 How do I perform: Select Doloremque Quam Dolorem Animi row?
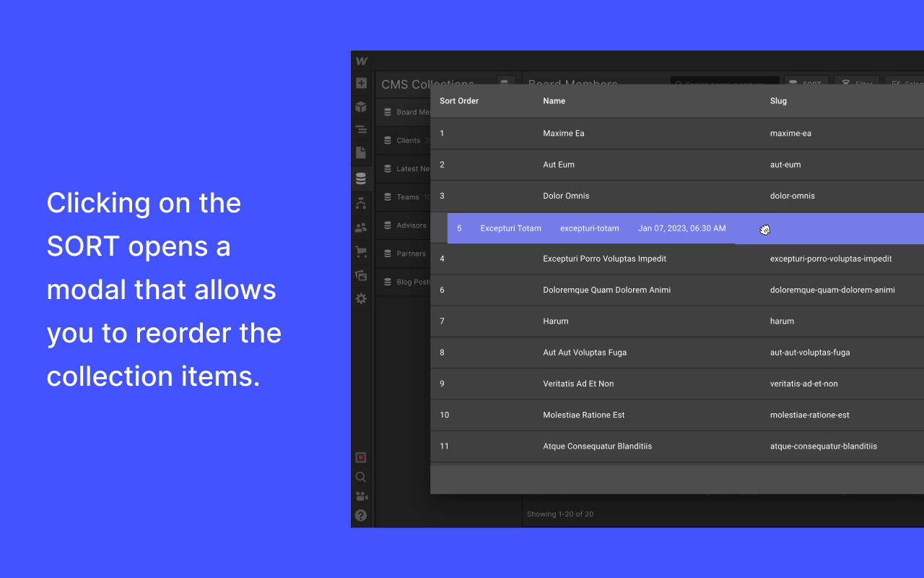click(677, 290)
